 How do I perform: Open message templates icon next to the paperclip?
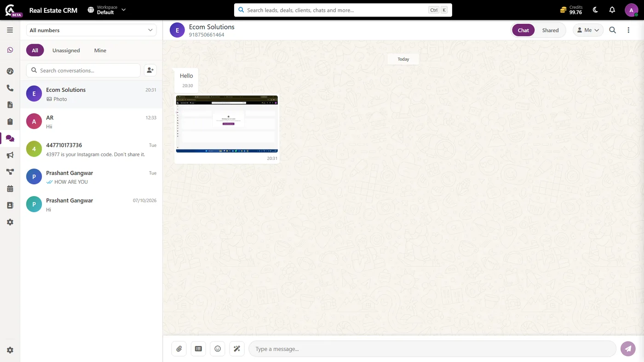coord(198,349)
